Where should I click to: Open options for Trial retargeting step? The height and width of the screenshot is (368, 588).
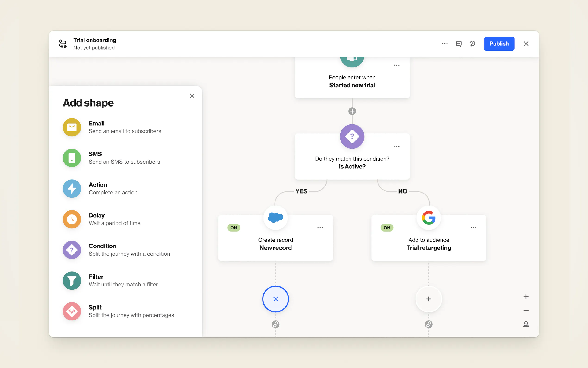point(473,228)
